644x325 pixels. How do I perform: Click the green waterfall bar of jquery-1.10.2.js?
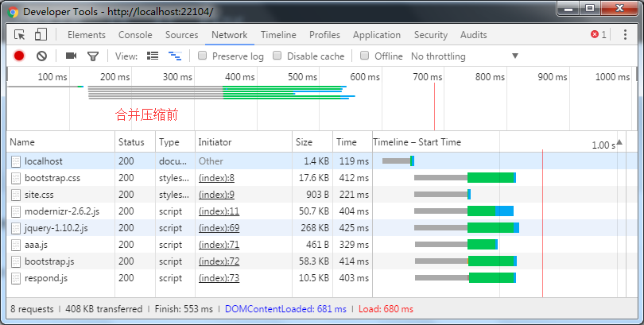click(491, 228)
